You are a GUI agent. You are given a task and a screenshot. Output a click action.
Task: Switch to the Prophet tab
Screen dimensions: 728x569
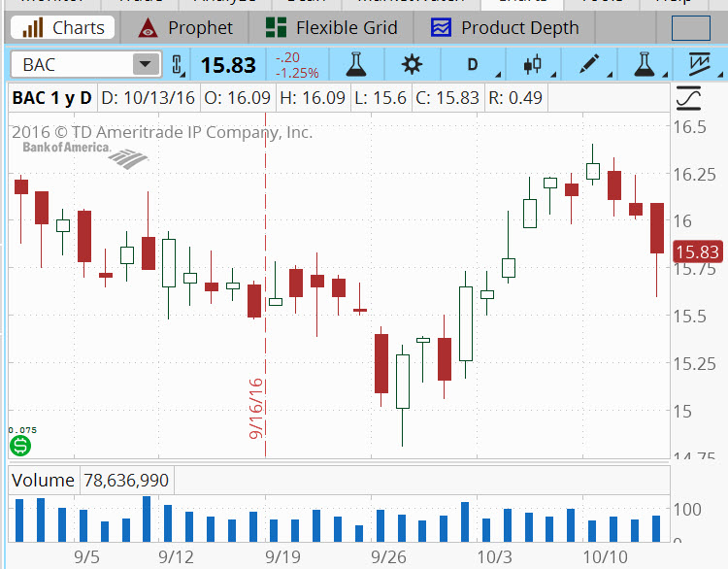(185, 28)
